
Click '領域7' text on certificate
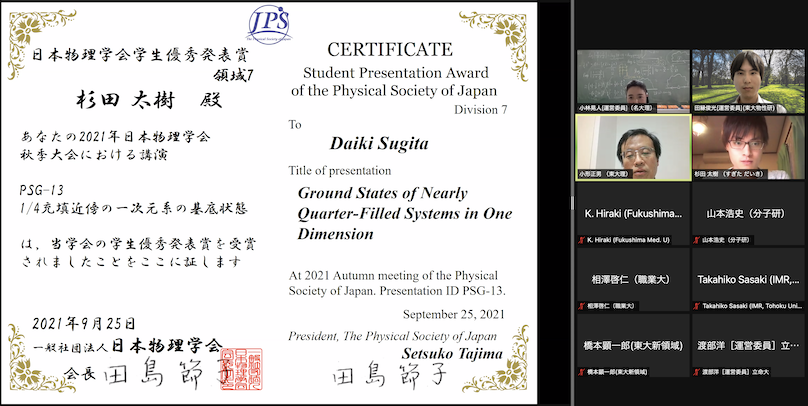point(233,76)
